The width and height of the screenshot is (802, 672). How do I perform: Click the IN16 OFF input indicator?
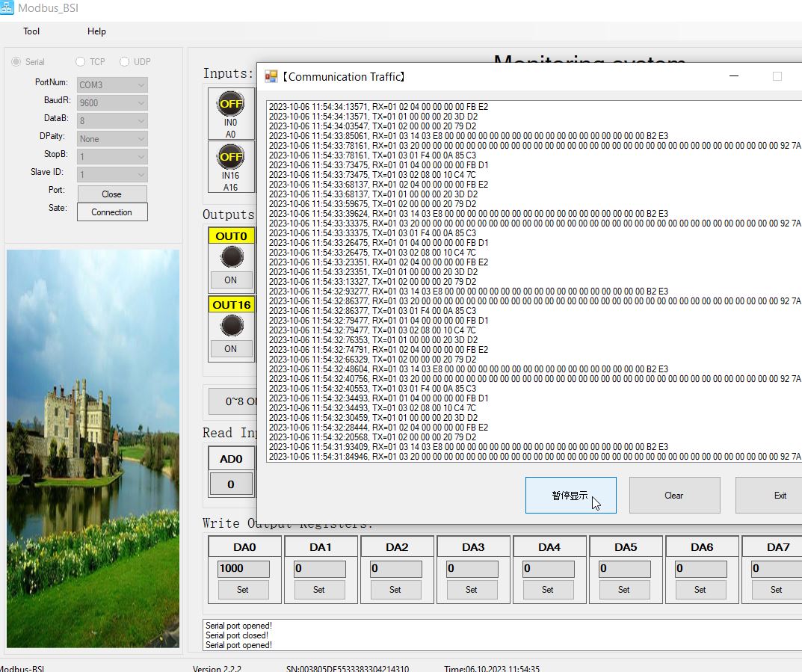230,158
